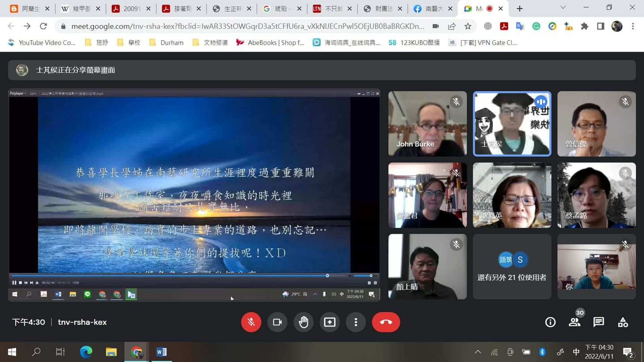Open the Windows Start menu on the bottom taskbar
Screen dimensions: 644x362
[x=12, y=352]
